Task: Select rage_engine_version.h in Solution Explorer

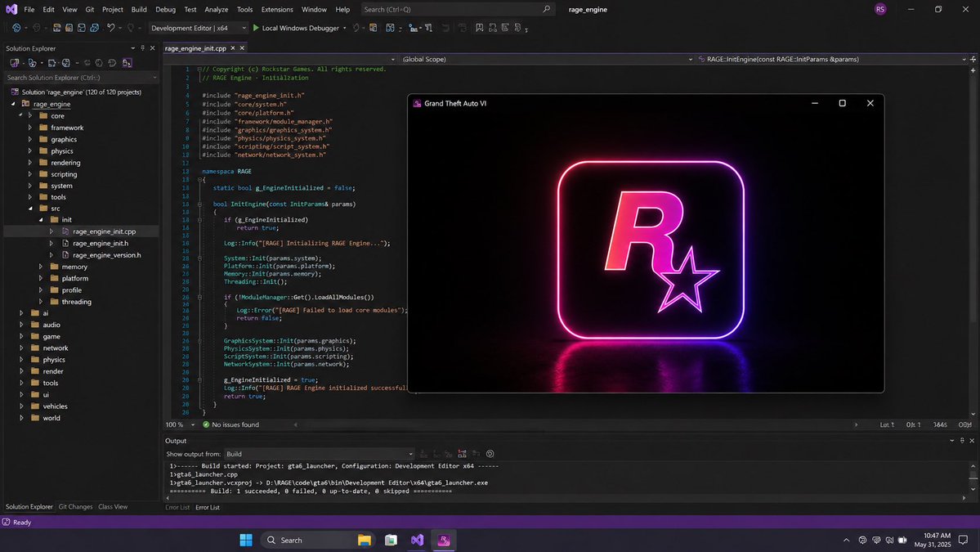Action: pos(107,255)
